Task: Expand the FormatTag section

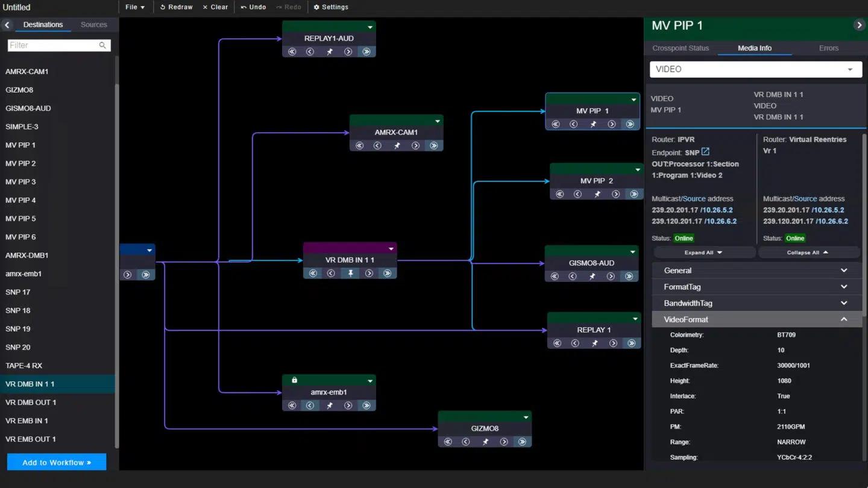Action: pyautogui.click(x=756, y=287)
